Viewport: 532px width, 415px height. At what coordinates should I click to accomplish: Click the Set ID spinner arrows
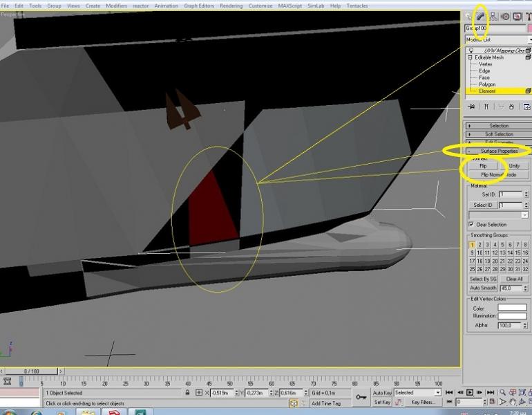[x=526, y=194]
